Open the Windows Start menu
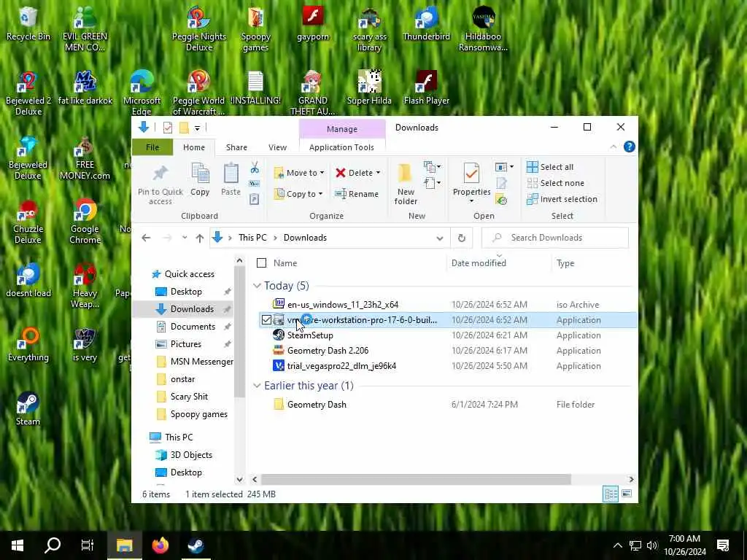The width and height of the screenshot is (747, 560). point(18,545)
